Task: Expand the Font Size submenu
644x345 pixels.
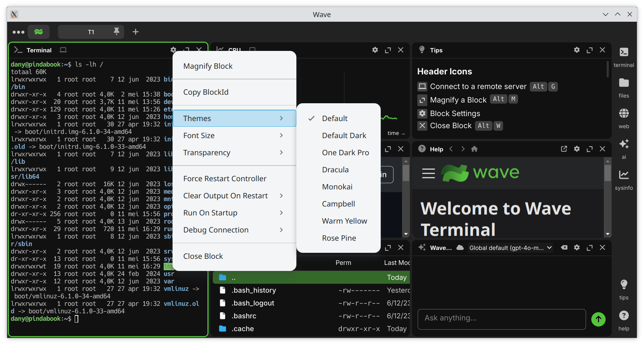Action: pos(234,136)
